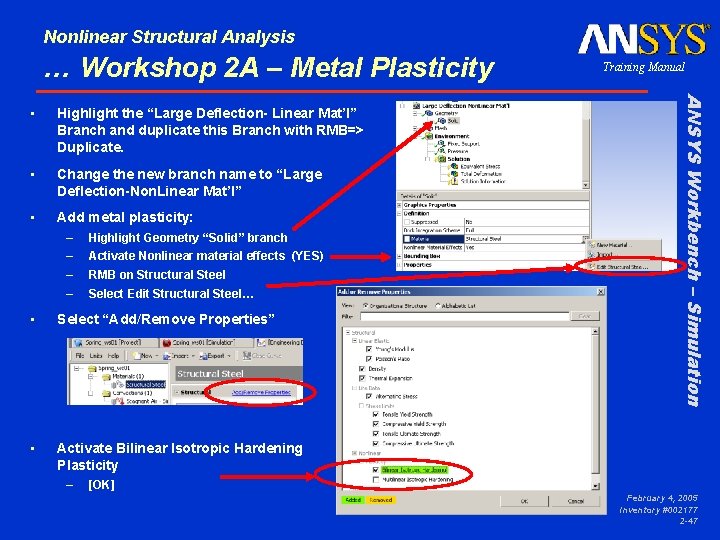Click the Solution folder icon in the tree
Viewport: 720px width, 540px height.
click(442, 159)
